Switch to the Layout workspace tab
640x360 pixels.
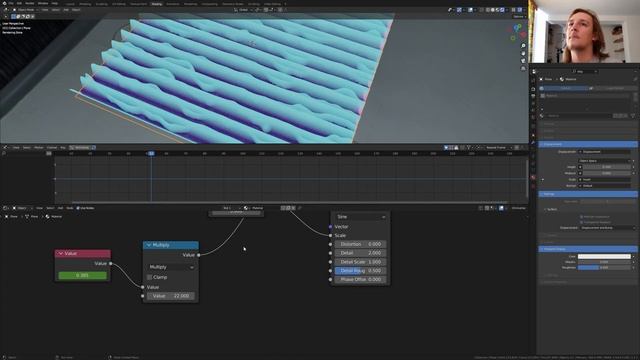click(x=70, y=4)
